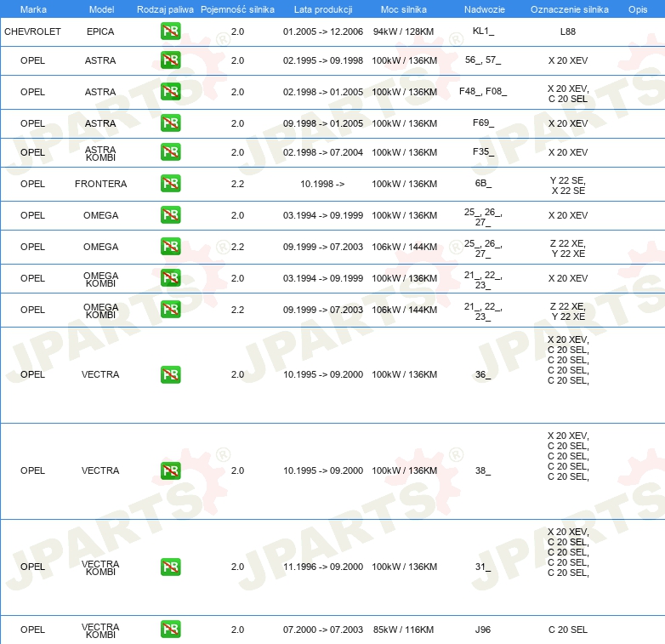
Task: Click the fuel icon in the Astra F69_ row
Action: 170,123
